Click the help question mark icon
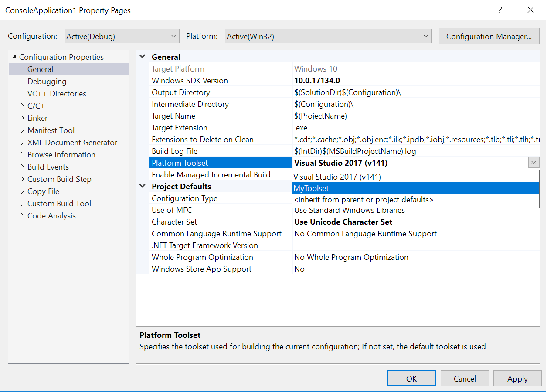The height and width of the screenshot is (392, 547). 500,10
